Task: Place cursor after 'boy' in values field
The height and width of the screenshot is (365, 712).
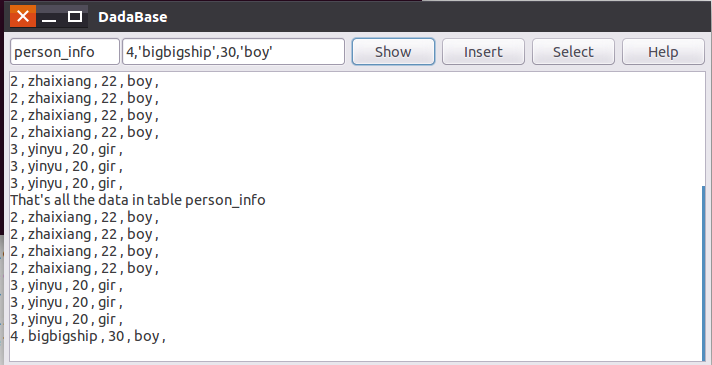Action: point(274,52)
